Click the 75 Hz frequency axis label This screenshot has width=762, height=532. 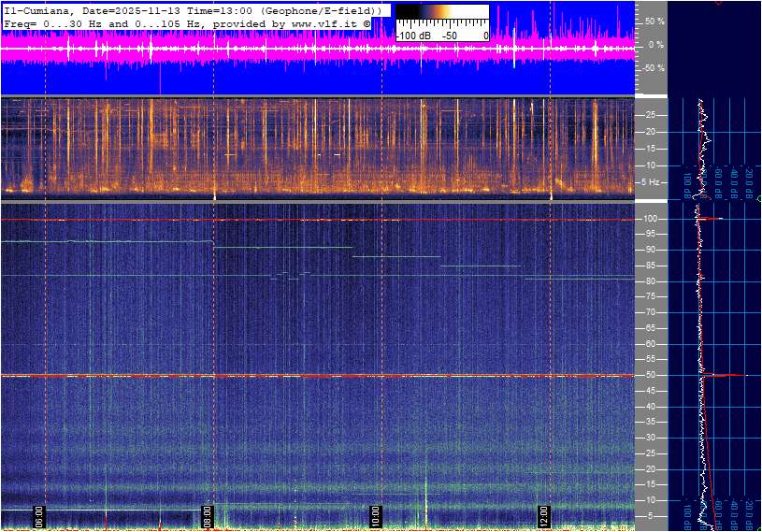click(650, 297)
